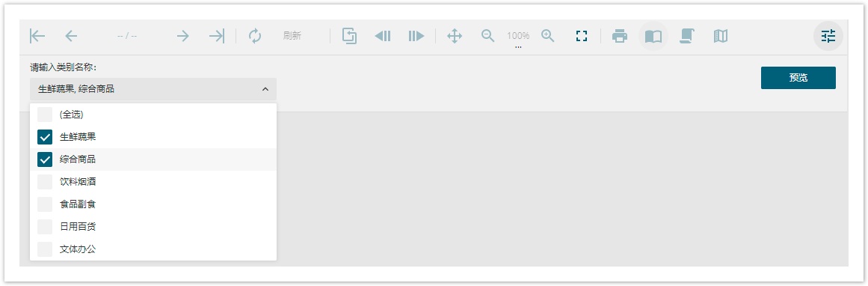
Task: Open the 100% zoom level menu
Action: [518, 37]
